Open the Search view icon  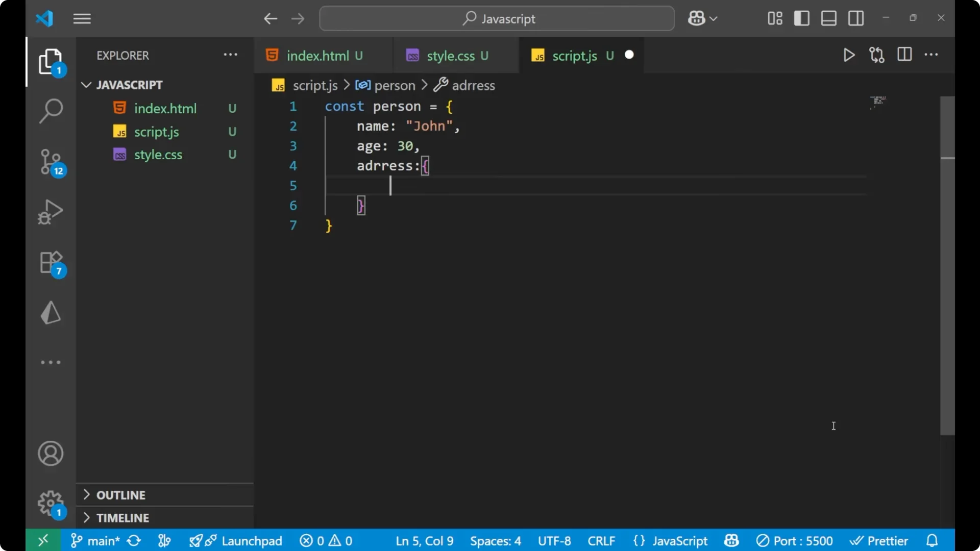51,110
